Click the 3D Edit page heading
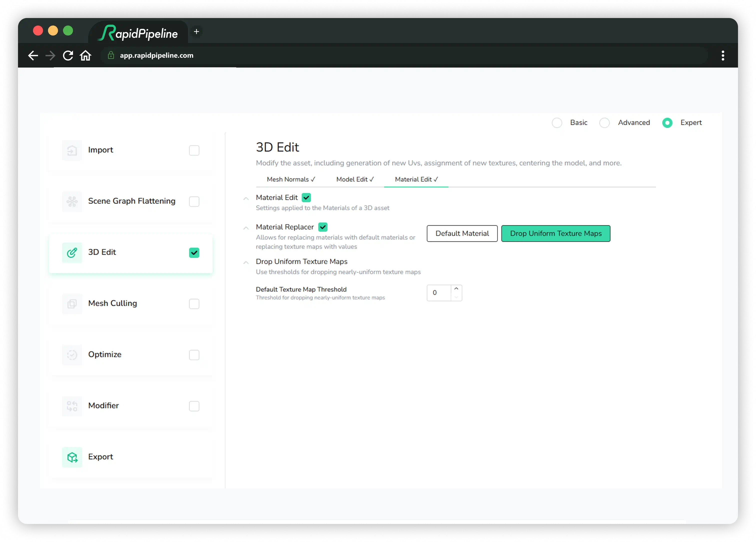This screenshot has width=756, height=542. click(x=277, y=147)
